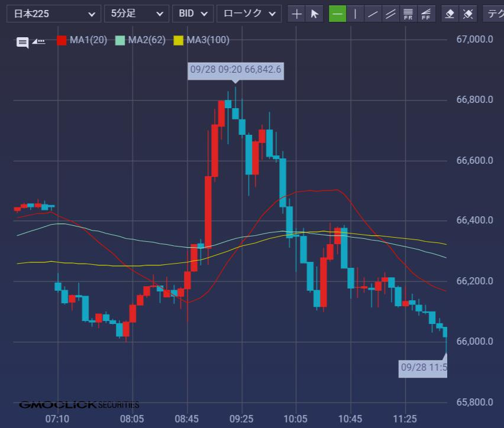
Task: Open the テク technical indicators button
Action: tap(493, 14)
